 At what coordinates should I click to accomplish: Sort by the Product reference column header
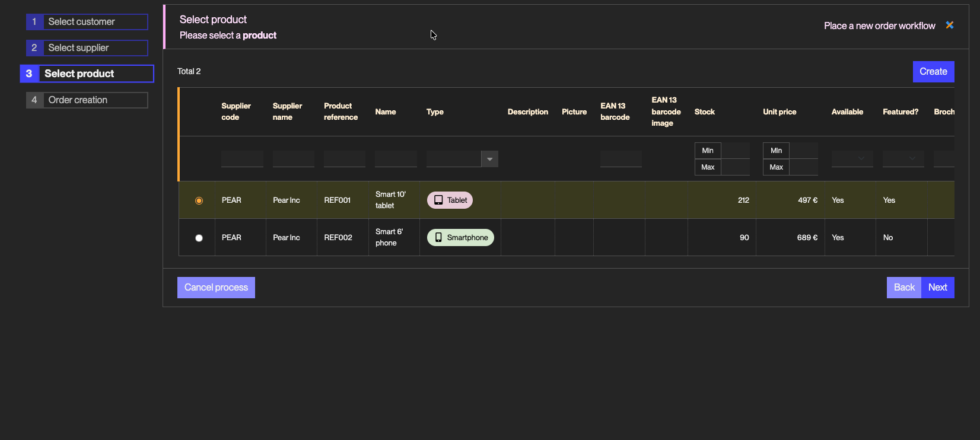tap(341, 111)
